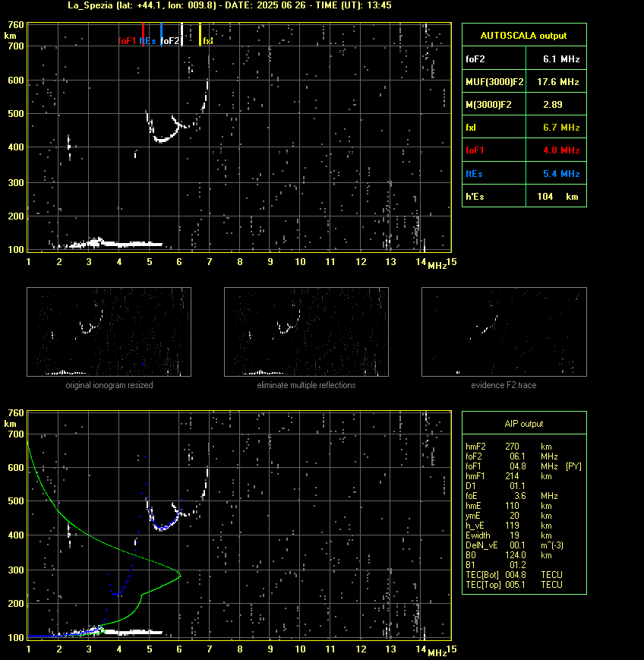The width and height of the screenshot is (644, 660).
Task: Select the '06.1' foF2 value in AIP output
Action: pyautogui.click(x=517, y=456)
